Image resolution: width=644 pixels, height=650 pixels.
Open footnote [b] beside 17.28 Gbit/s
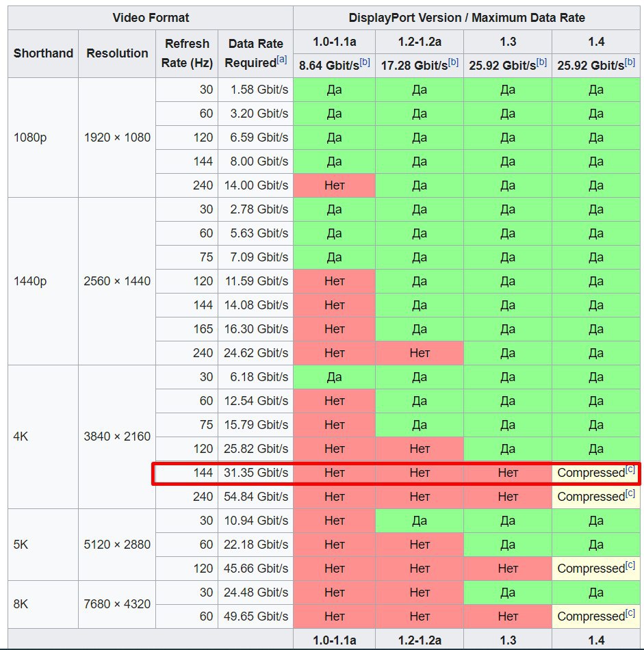(453, 62)
